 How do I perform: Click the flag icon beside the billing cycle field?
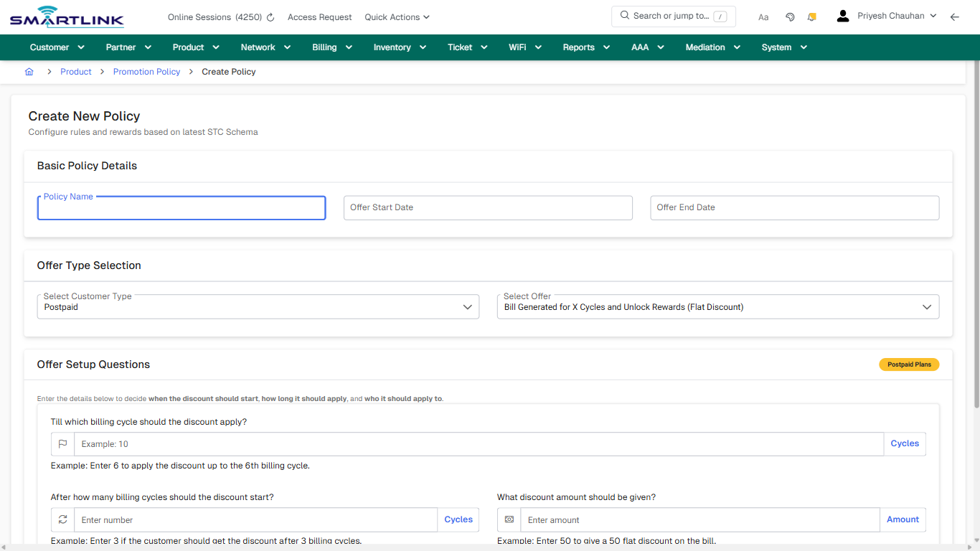click(x=62, y=443)
